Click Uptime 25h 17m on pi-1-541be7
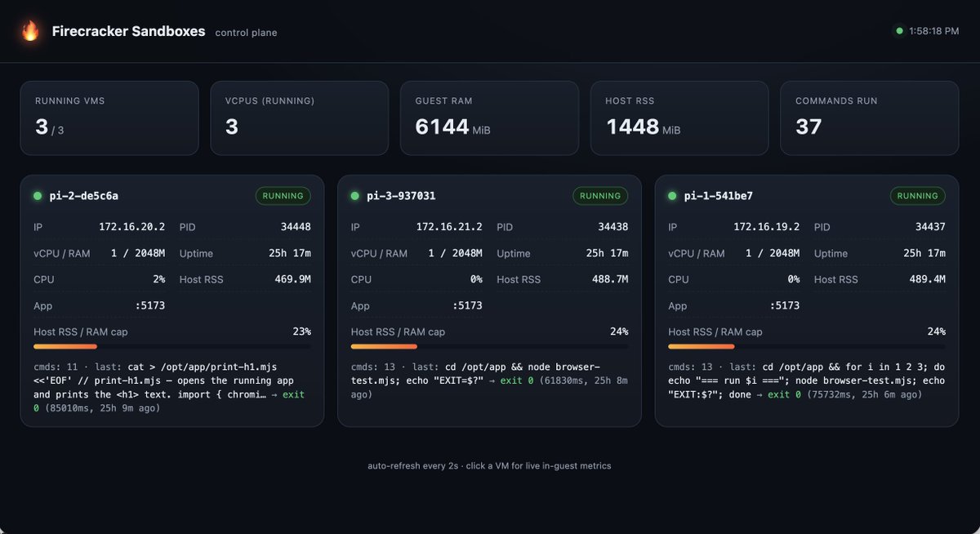This screenshot has width=980, height=534. click(x=924, y=253)
